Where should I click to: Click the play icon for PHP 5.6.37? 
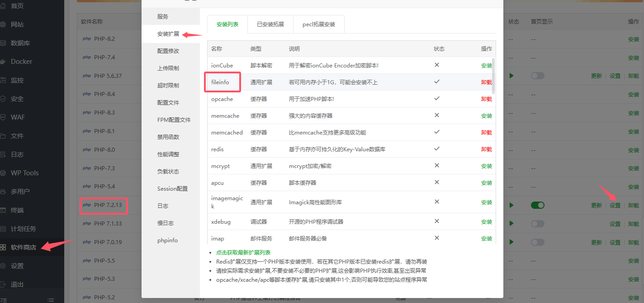pos(511,76)
